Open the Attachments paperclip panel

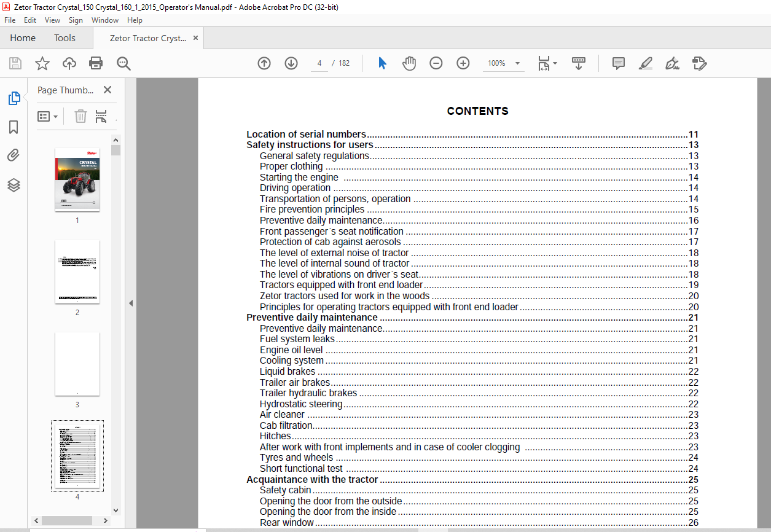pyautogui.click(x=14, y=155)
